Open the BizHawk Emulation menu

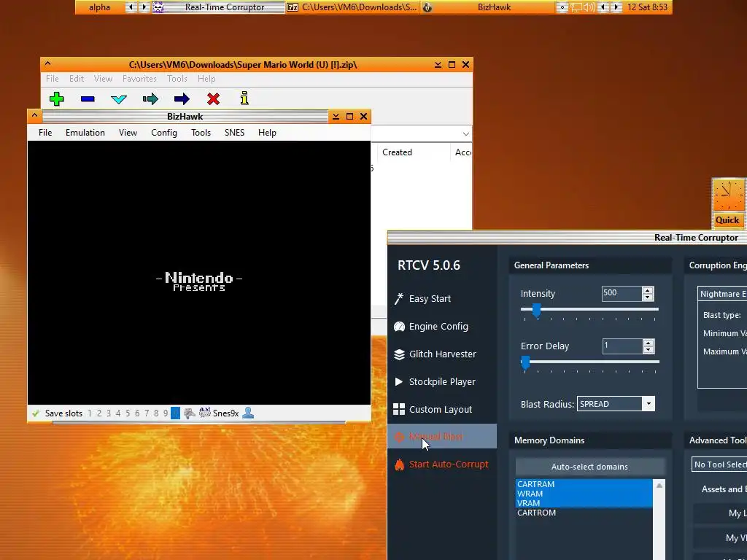(85, 133)
